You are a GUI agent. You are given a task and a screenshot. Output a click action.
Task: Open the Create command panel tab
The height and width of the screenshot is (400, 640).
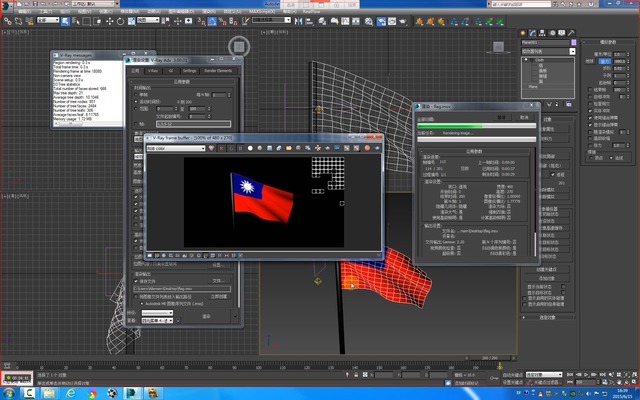point(522,33)
